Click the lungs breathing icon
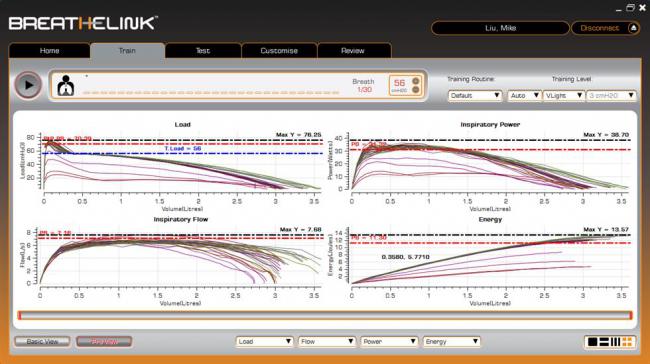This screenshot has width=650, height=364. point(65,86)
